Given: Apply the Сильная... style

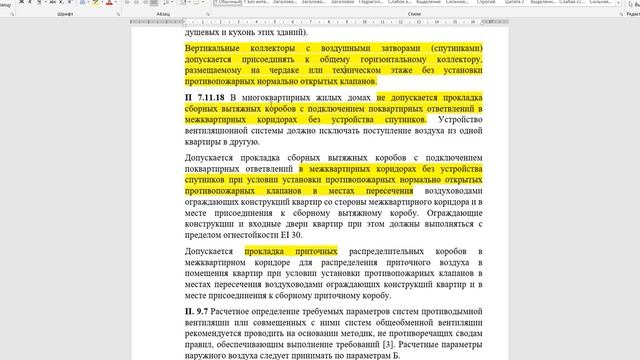Looking at the screenshot, I should 600,2.
